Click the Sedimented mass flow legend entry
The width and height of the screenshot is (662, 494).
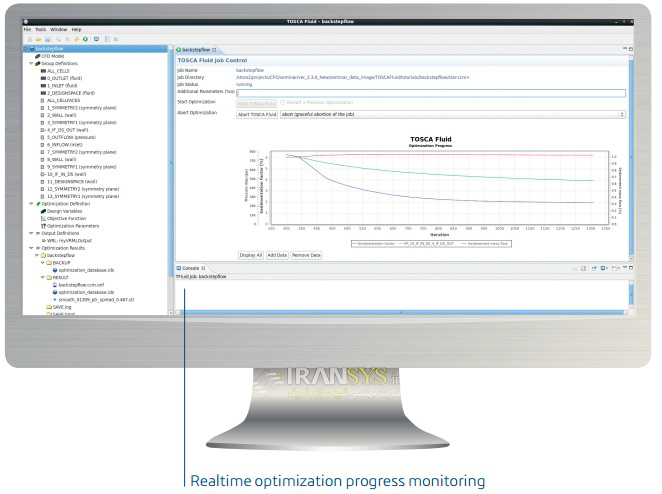[x=485, y=244]
